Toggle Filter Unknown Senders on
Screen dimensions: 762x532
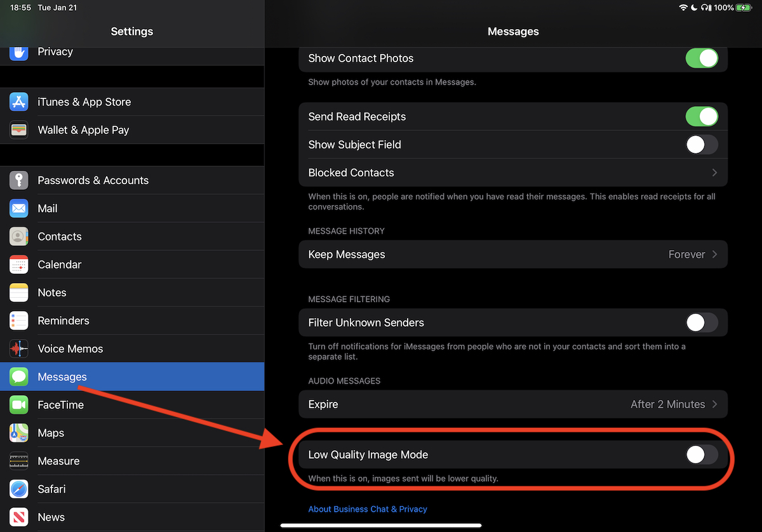[x=701, y=323]
